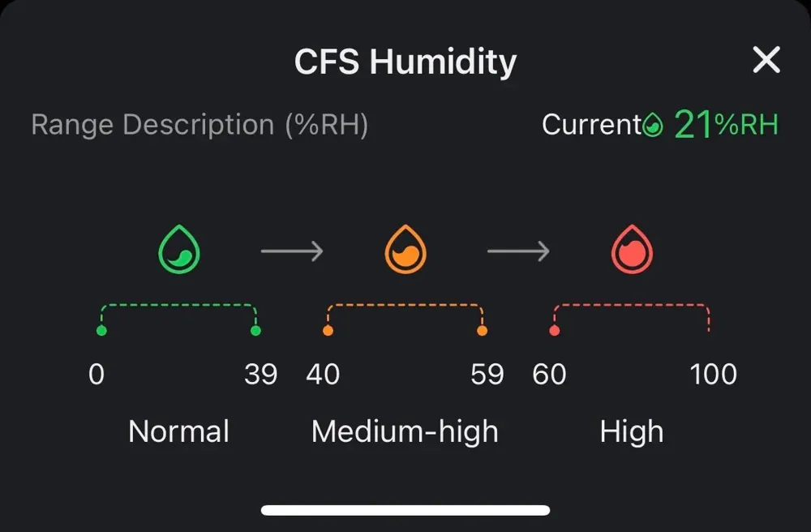Tap the red dot marking 60
The image size is (811, 532).
[x=555, y=330]
